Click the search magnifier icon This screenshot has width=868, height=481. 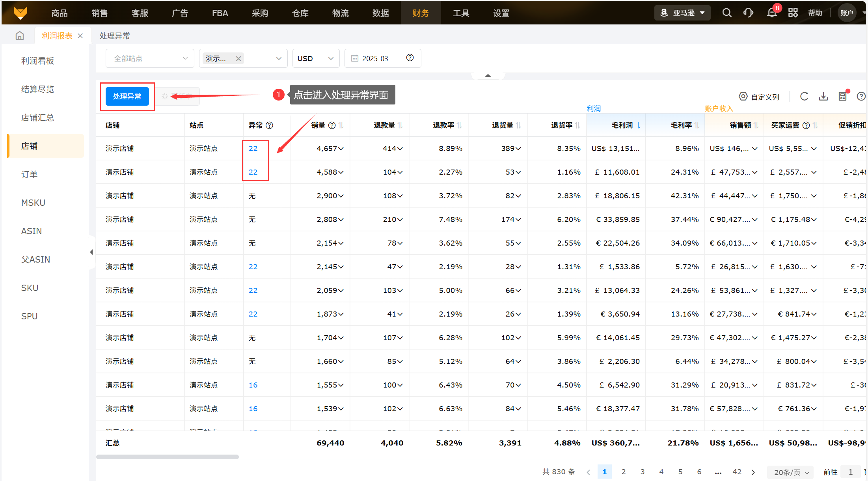click(727, 13)
